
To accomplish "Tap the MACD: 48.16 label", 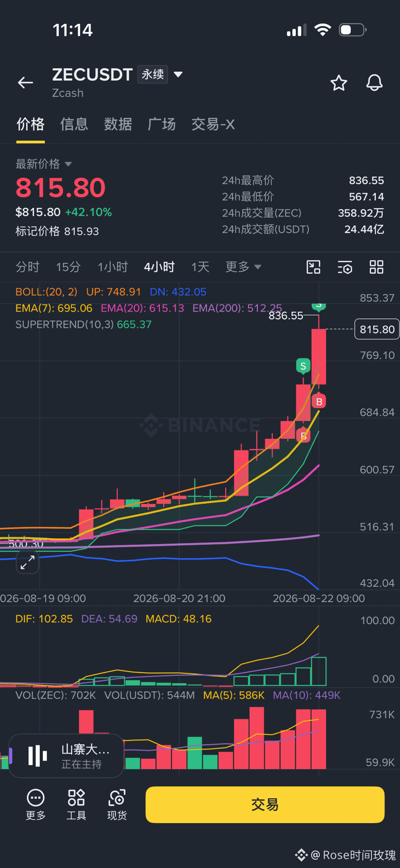I will [x=179, y=619].
